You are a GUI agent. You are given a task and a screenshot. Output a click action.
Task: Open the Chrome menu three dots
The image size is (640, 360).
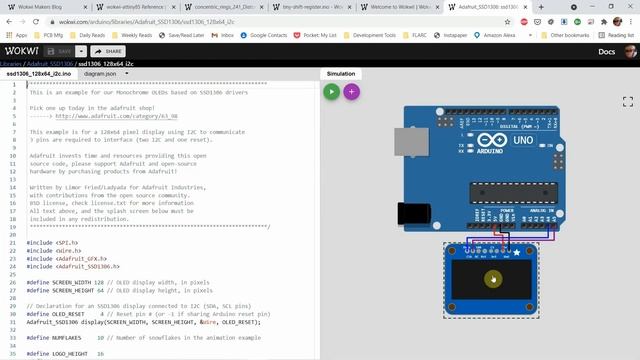631,22
